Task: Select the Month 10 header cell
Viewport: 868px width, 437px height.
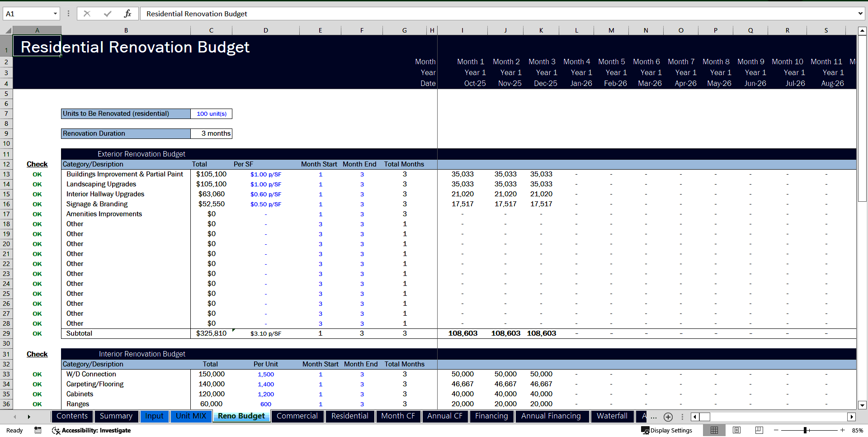Action: point(788,62)
